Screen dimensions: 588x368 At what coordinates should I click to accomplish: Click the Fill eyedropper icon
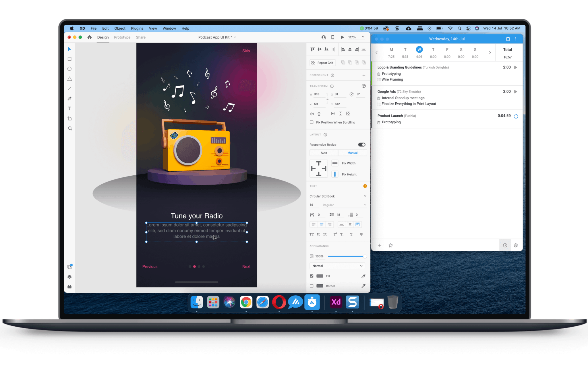click(x=363, y=276)
